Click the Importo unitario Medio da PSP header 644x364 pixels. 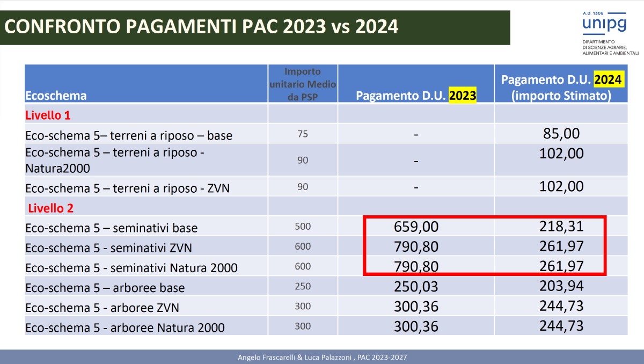click(x=302, y=84)
